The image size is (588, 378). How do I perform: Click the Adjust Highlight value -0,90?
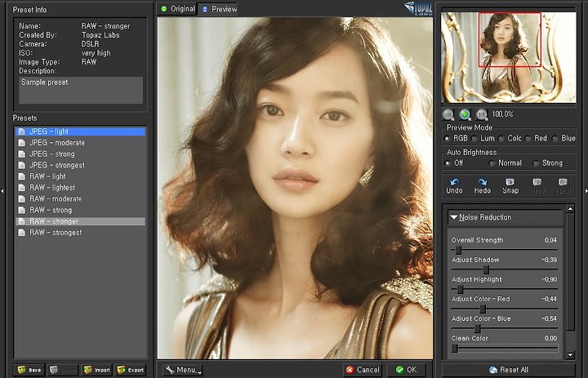point(550,279)
